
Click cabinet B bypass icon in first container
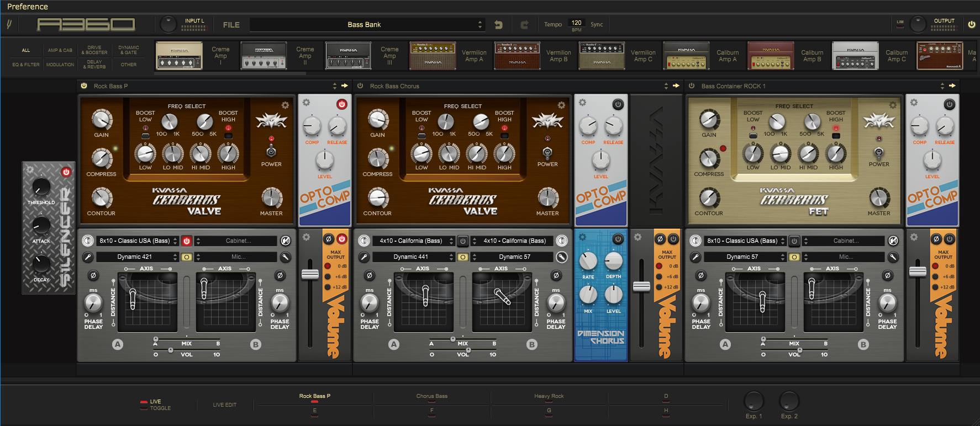[286, 241]
